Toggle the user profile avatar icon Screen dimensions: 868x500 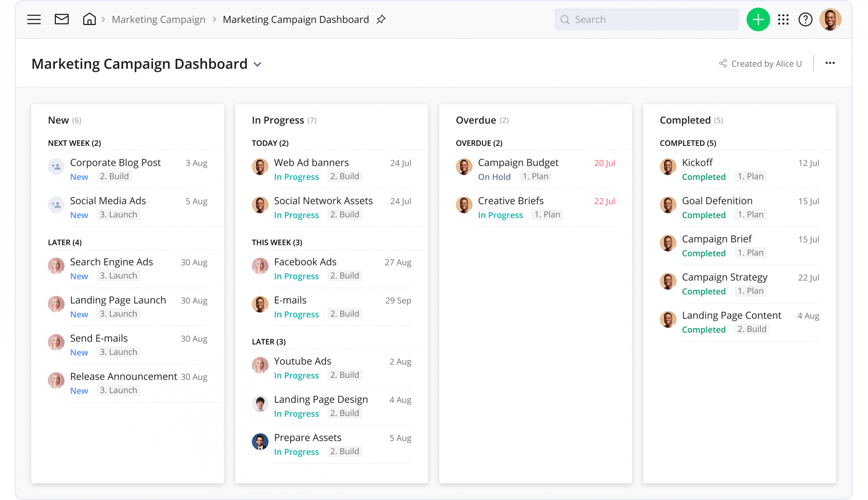pos(831,19)
